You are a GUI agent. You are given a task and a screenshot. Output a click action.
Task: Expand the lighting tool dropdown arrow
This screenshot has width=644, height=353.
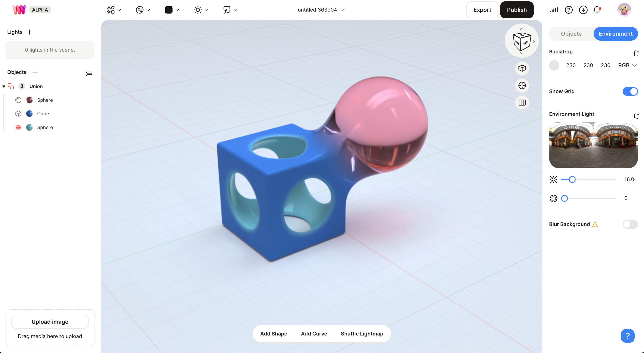206,10
